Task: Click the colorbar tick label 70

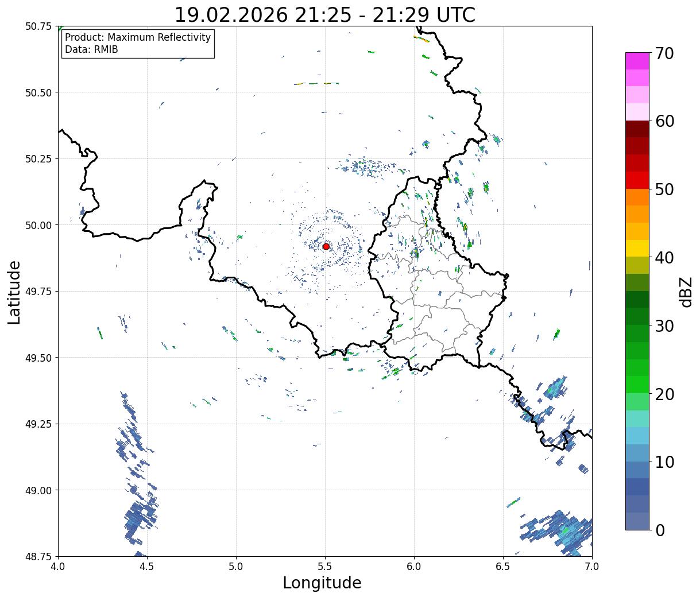Action: click(665, 53)
